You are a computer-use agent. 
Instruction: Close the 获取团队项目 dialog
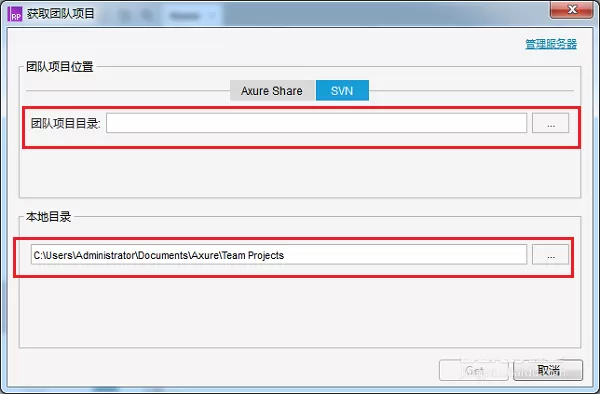pos(572,9)
